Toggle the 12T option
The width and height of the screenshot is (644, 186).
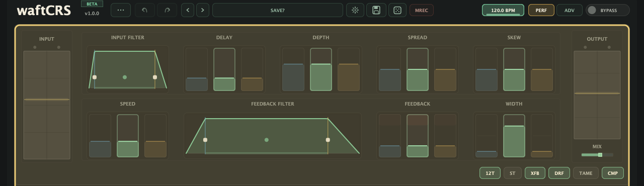[490, 173]
